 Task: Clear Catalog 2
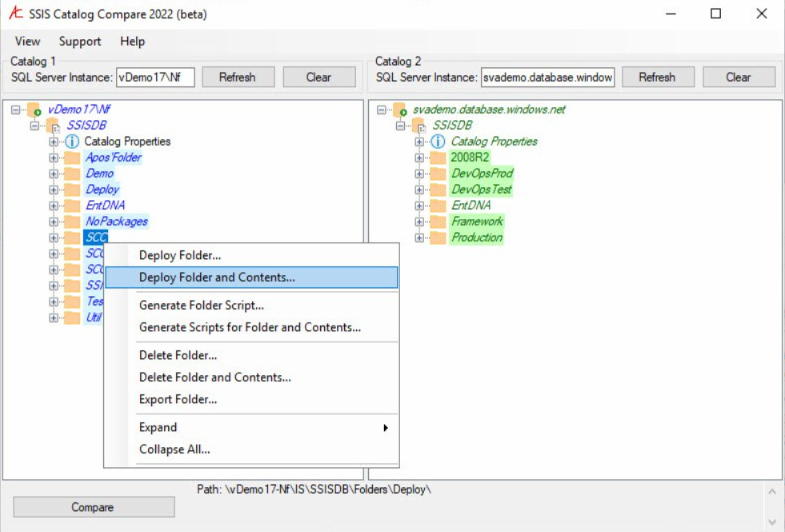[x=739, y=77]
